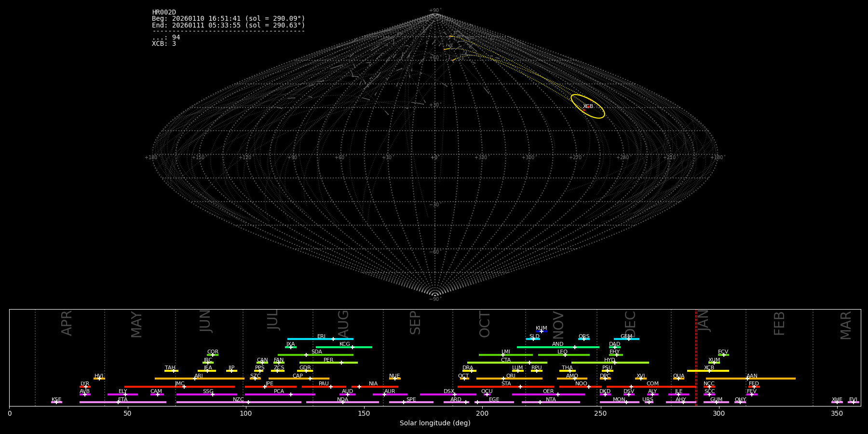
Task: Click the Solar longitude (deg) axis title
Action: (435, 423)
